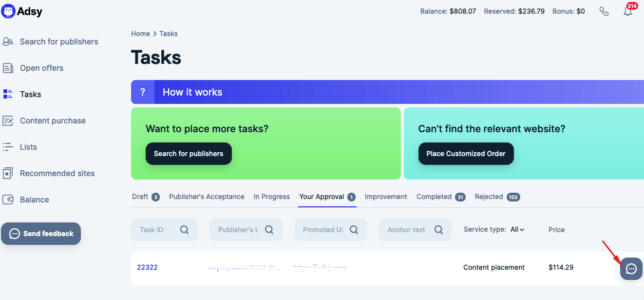The height and width of the screenshot is (300, 644).
Task: Click the Home breadcrumb link
Action: pos(140,34)
